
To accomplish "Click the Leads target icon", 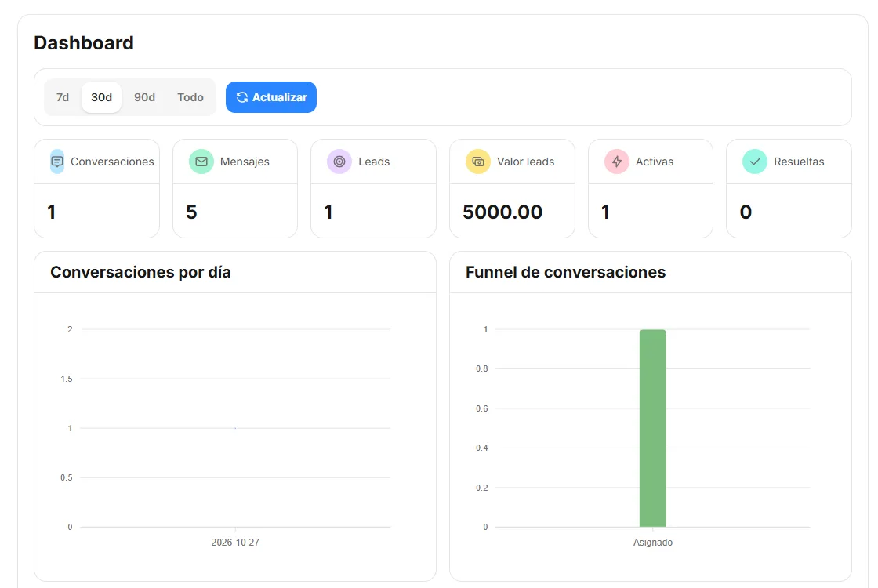I will pyautogui.click(x=339, y=162).
